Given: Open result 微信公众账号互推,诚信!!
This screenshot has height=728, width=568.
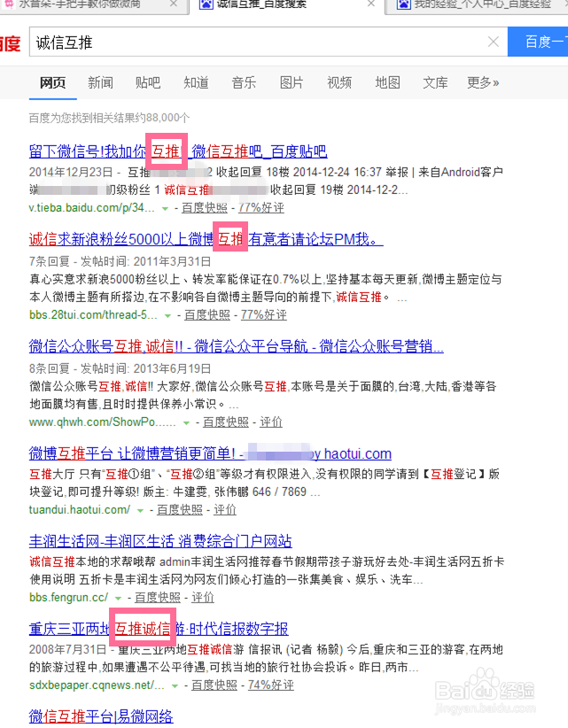Looking at the screenshot, I should tap(236, 346).
